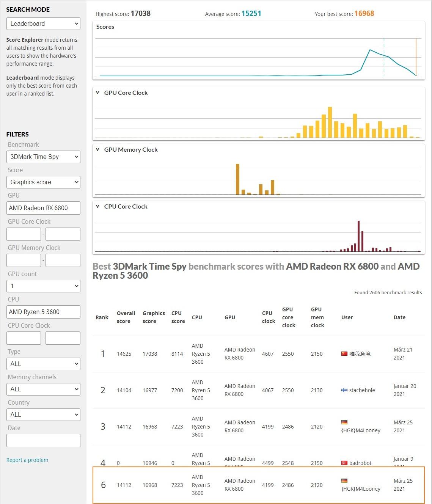Click the GPU mem clock column header
Screen dimensions: 432x504
click(317, 317)
